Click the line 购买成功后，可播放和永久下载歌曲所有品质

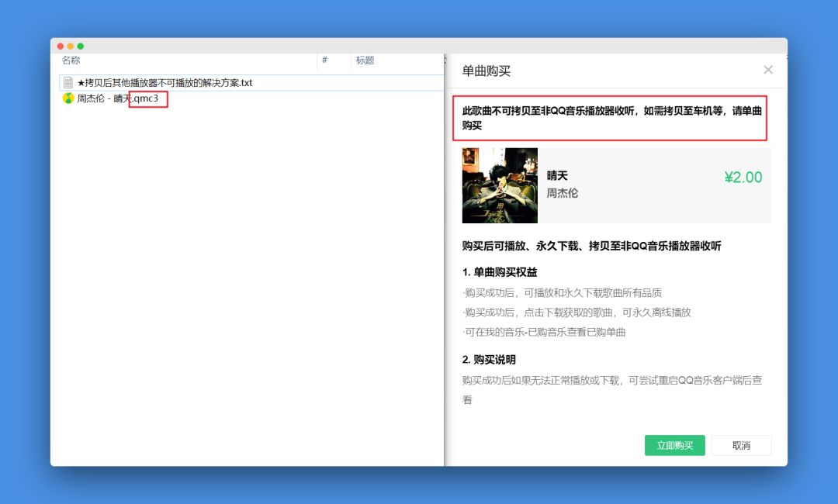click(x=563, y=292)
